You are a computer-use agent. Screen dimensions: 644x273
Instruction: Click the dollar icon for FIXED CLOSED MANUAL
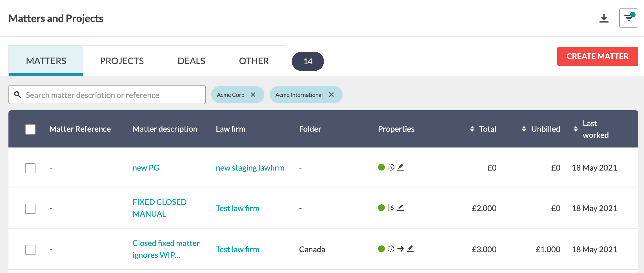[x=390, y=208]
